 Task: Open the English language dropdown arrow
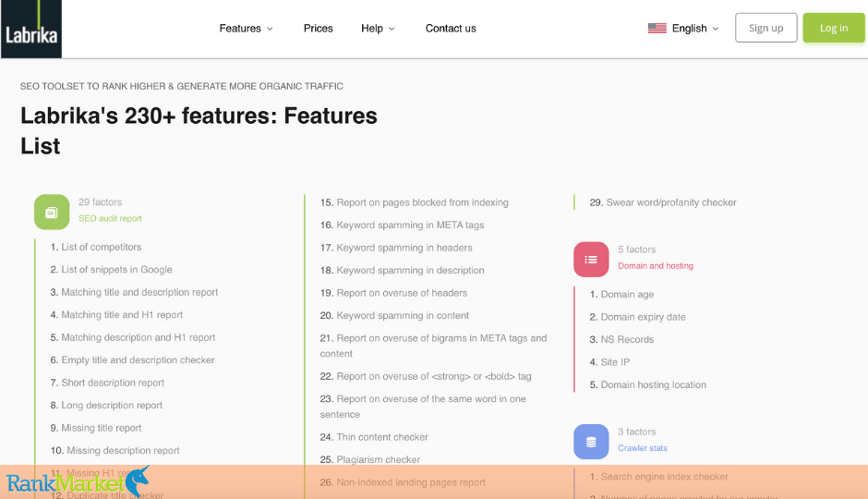pos(716,29)
